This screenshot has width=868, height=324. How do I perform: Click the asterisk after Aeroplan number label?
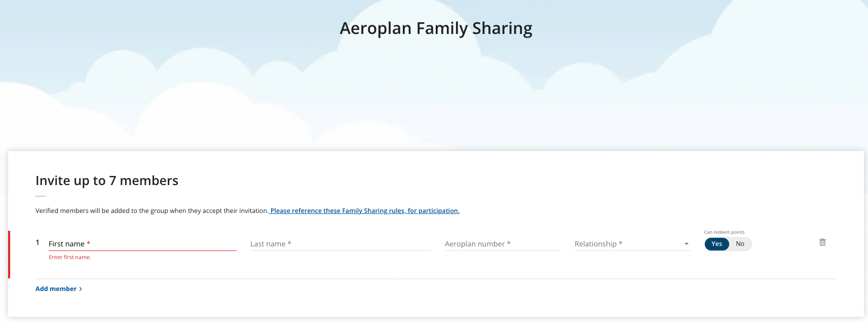pyautogui.click(x=509, y=243)
